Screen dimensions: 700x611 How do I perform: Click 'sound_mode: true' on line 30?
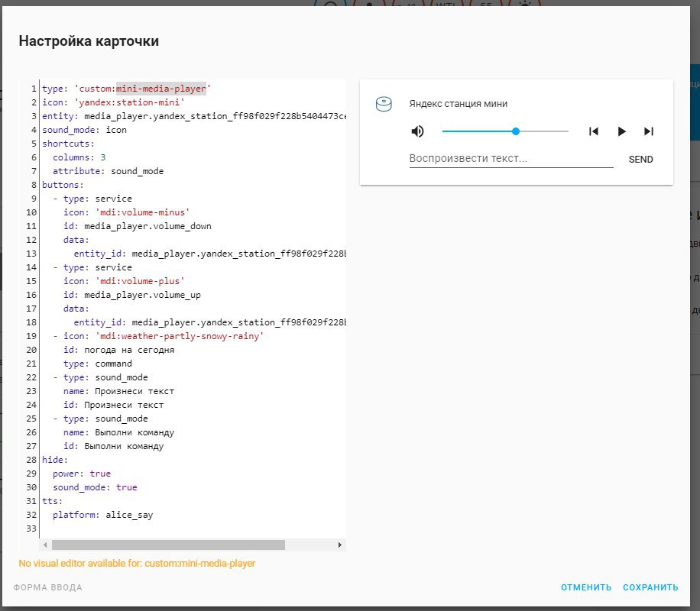click(x=95, y=487)
